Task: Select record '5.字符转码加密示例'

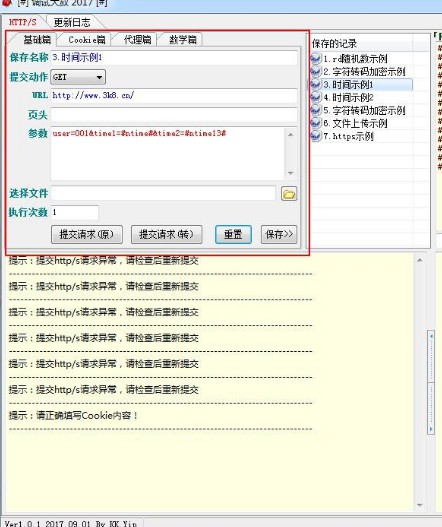Action: point(364,111)
